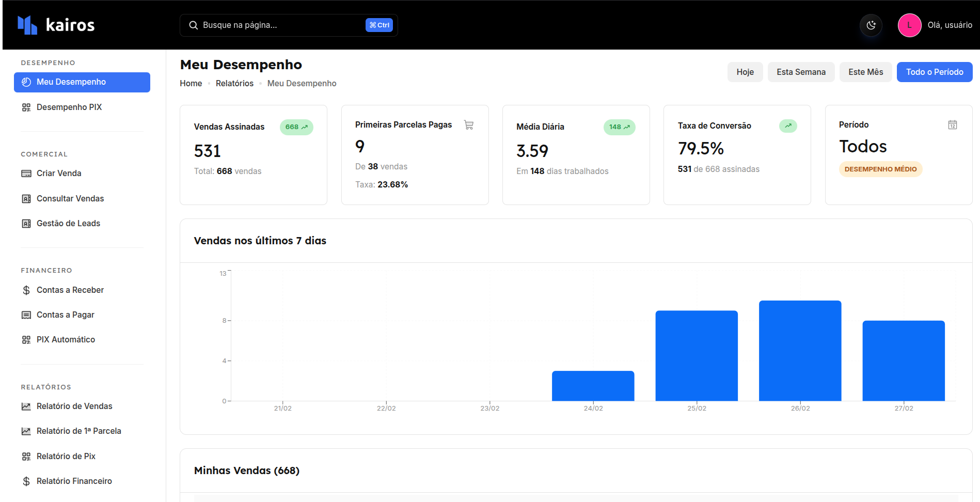Viewport: 980px width, 502px height.
Task: Select the Hoje period filter
Action: tap(745, 72)
